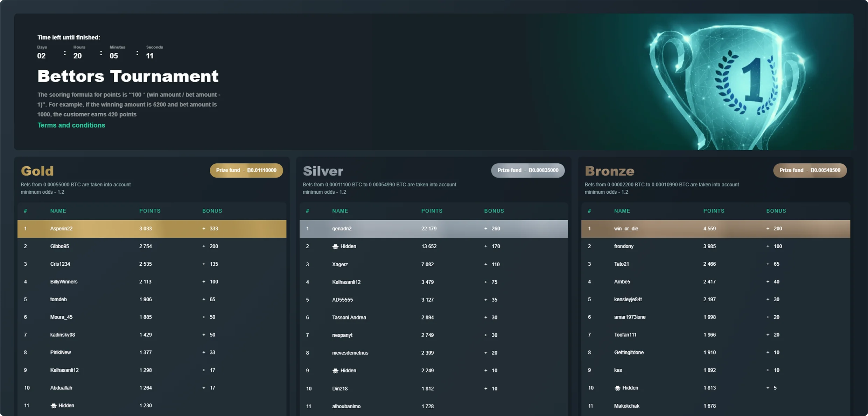Screen dimensions: 868x416
Task: Select genadn2 top Silver row
Action: pos(342,229)
